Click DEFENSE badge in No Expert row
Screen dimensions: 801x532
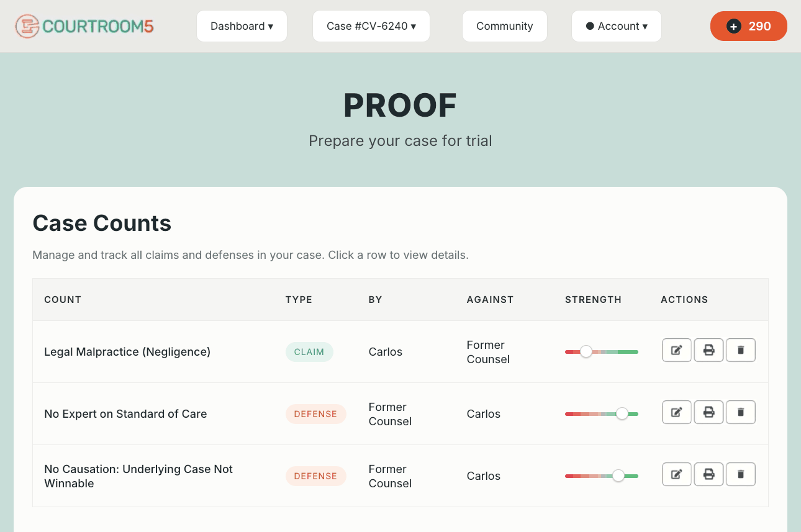[x=315, y=414]
